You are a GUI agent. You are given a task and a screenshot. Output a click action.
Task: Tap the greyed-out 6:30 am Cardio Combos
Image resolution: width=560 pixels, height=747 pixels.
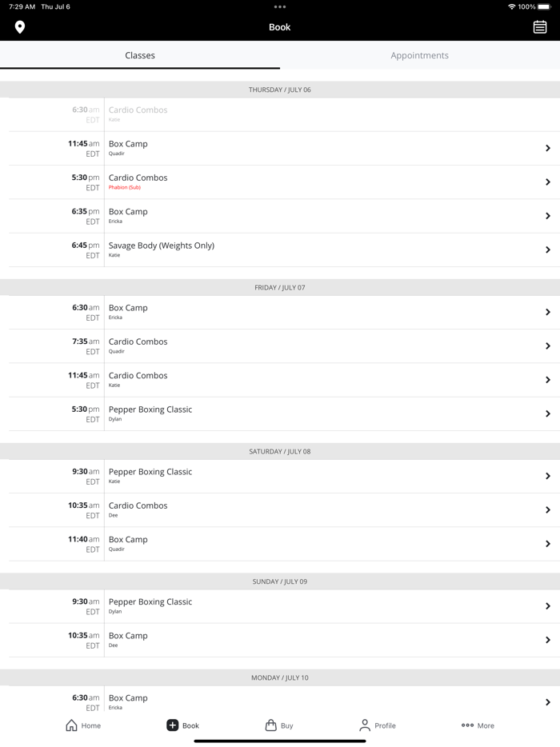click(284, 114)
